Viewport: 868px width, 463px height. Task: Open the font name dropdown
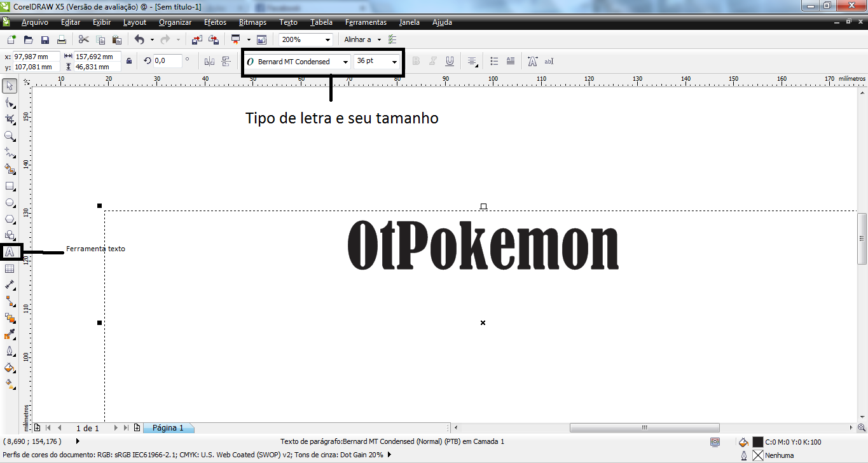(x=345, y=62)
